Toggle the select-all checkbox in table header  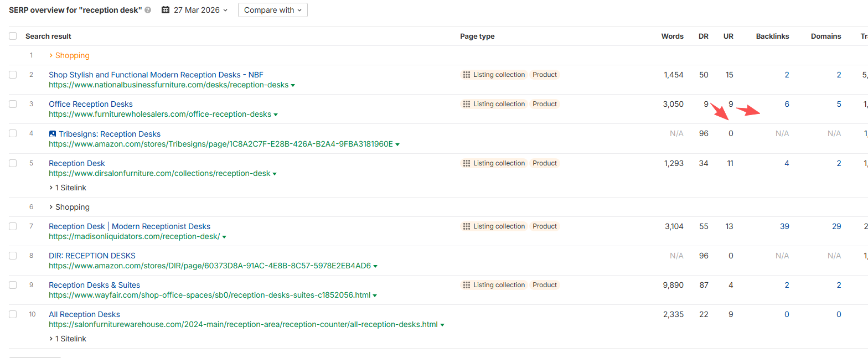[13, 36]
